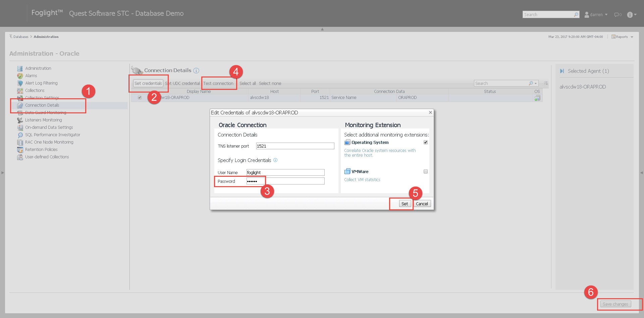Click the Display Name column header
The image size is (644, 318).
199,91
